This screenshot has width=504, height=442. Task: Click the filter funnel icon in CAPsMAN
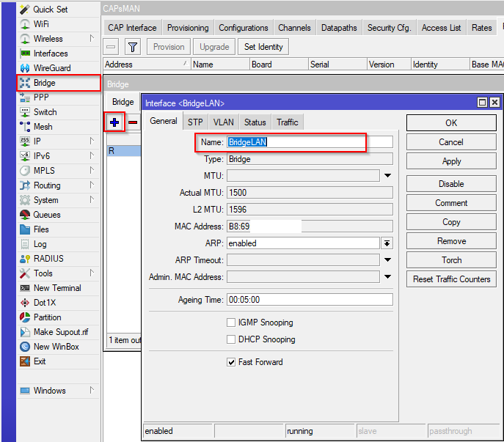click(x=133, y=47)
